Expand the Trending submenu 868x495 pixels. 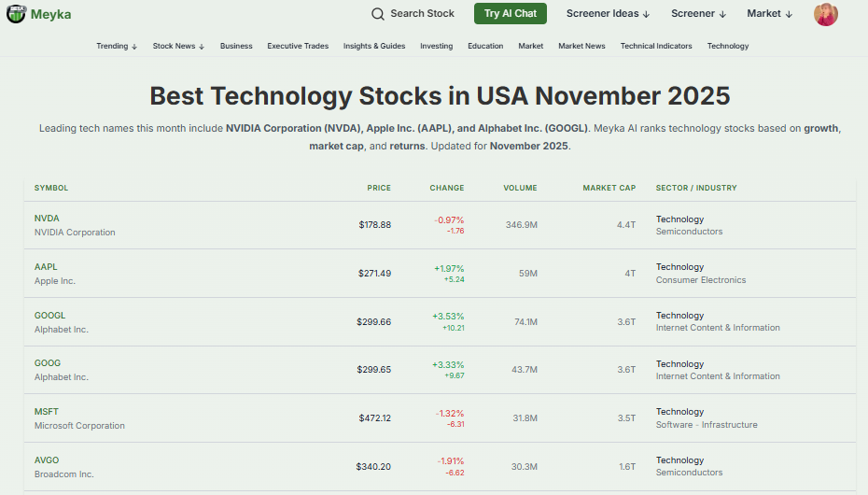click(117, 46)
